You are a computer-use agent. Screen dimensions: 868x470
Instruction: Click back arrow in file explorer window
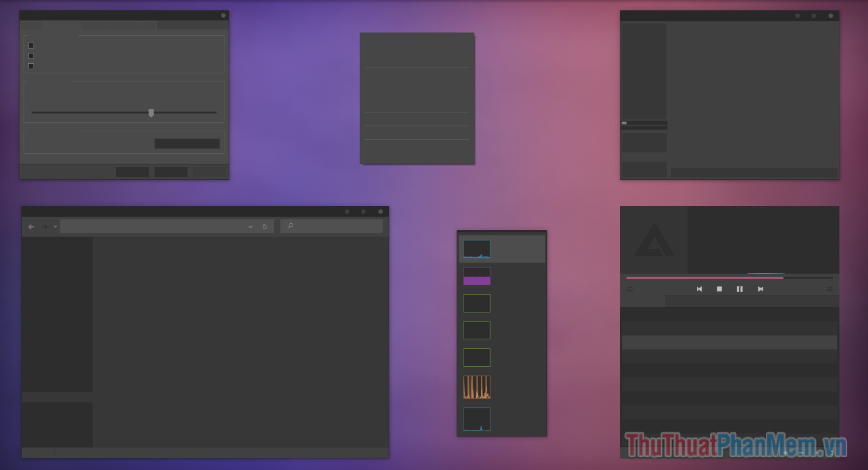pos(32,227)
